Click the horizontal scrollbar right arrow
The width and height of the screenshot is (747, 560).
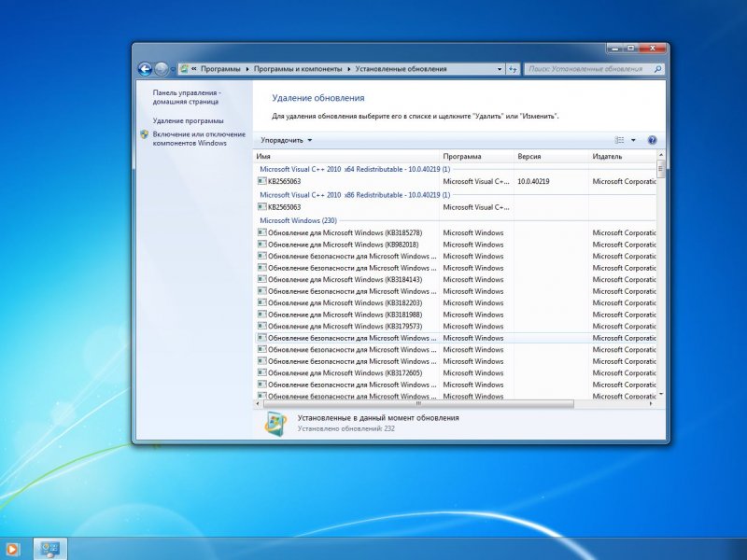click(651, 404)
